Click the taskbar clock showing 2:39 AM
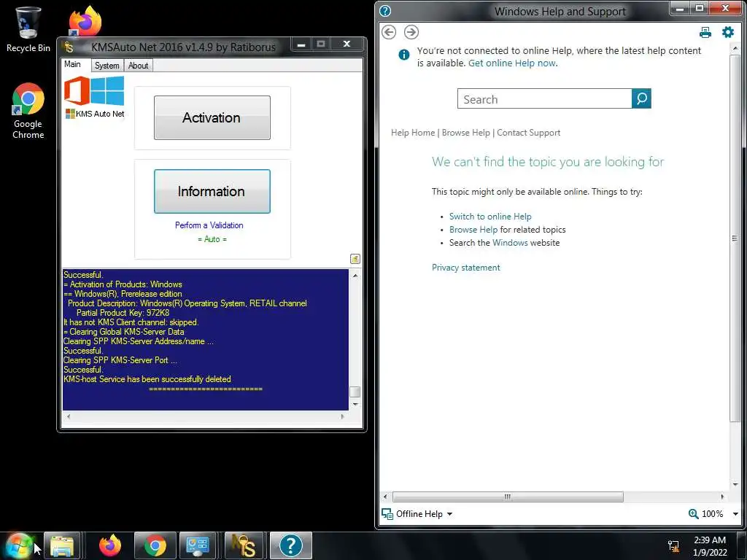 click(710, 545)
